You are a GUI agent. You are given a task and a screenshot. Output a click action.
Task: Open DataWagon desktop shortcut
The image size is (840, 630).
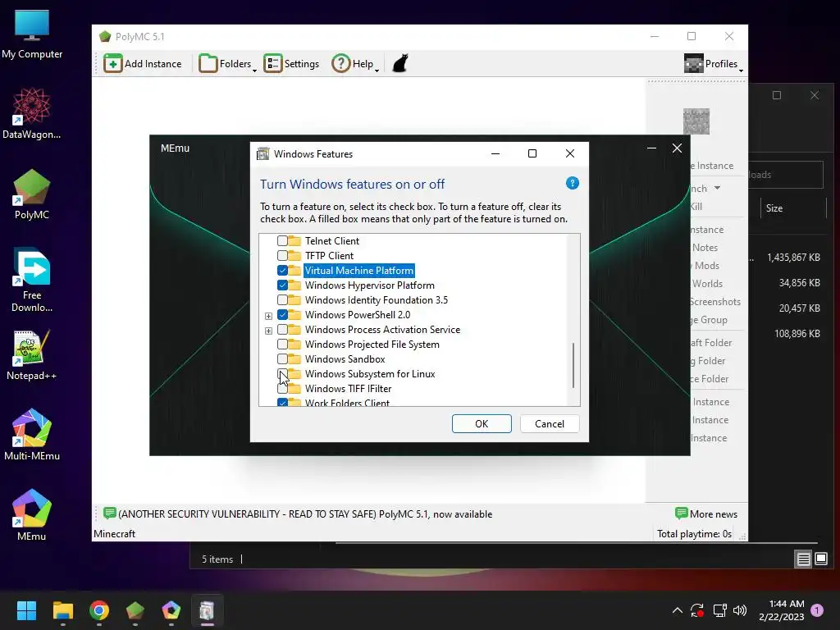coord(32,114)
